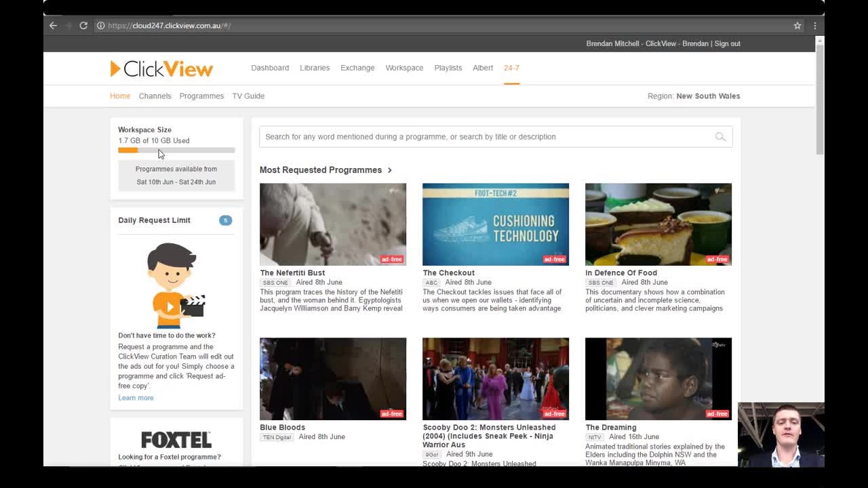The image size is (868, 488).
Task: Click the ad-free badge on The Dreaming
Action: pyautogui.click(x=717, y=413)
